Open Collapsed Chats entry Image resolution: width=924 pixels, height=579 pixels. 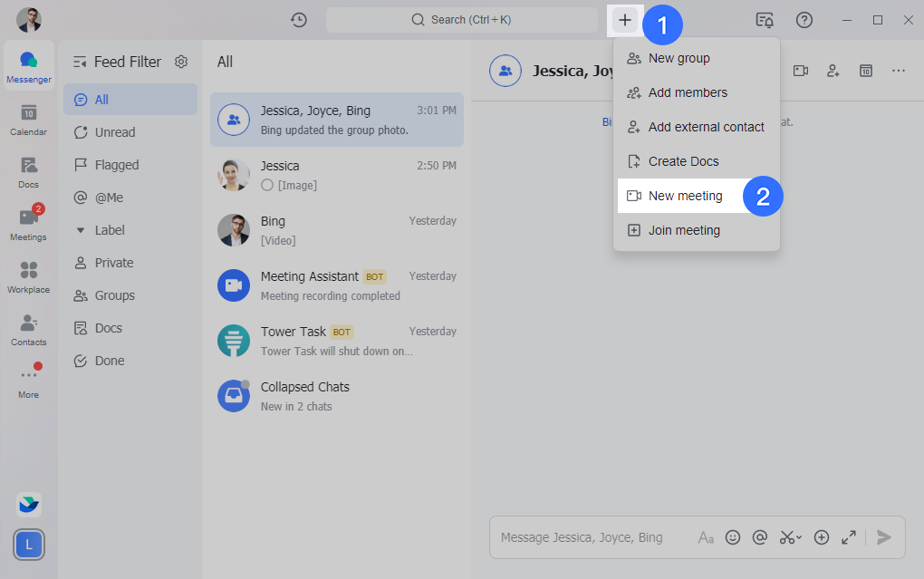336,396
